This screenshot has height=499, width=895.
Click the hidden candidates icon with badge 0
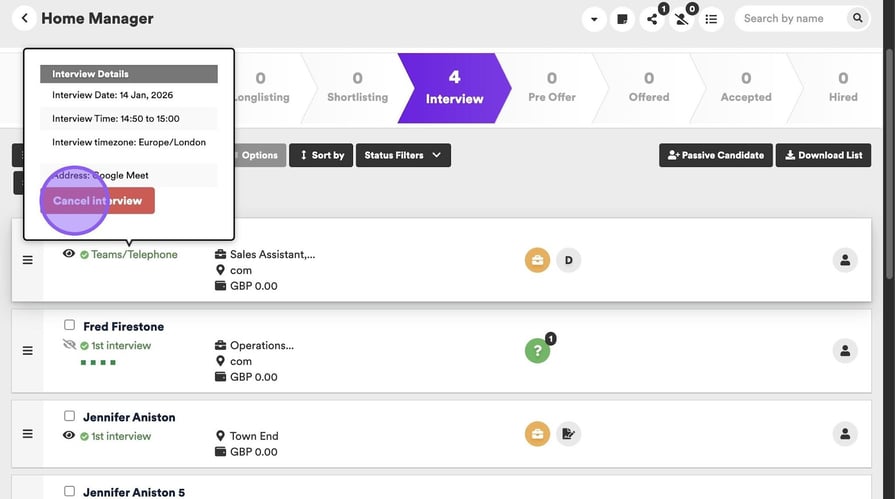pos(681,18)
